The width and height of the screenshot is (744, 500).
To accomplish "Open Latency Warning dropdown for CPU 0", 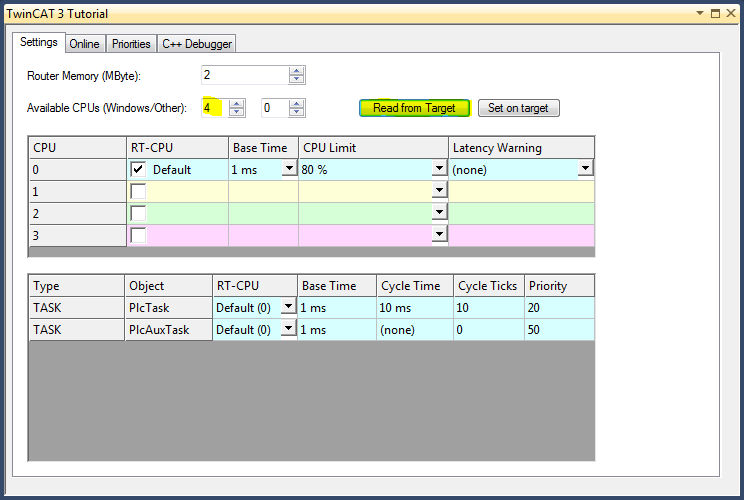I will (x=586, y=168).
